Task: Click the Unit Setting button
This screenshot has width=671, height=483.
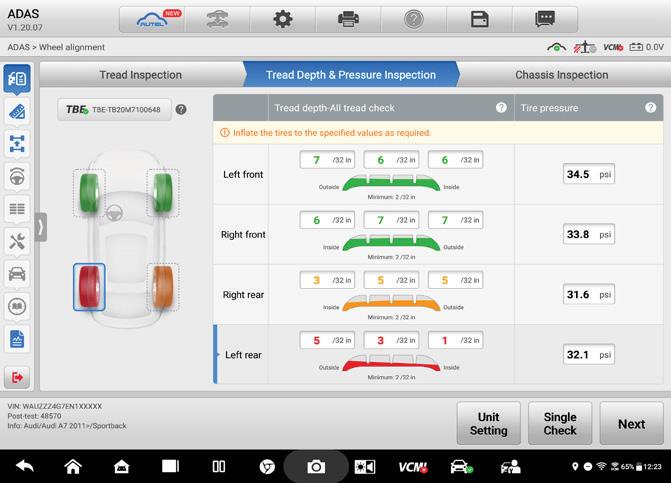Action: coord(488,424)
